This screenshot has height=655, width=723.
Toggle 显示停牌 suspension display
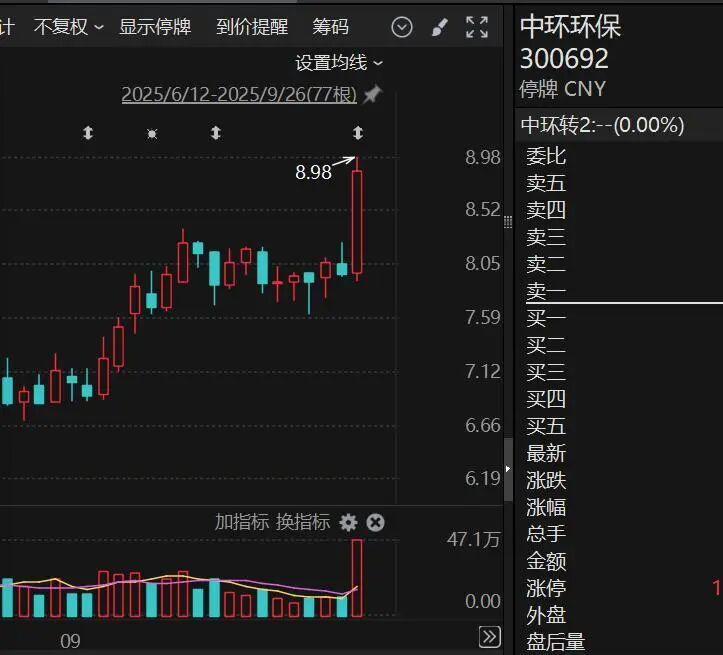click(x=155, y=27)
